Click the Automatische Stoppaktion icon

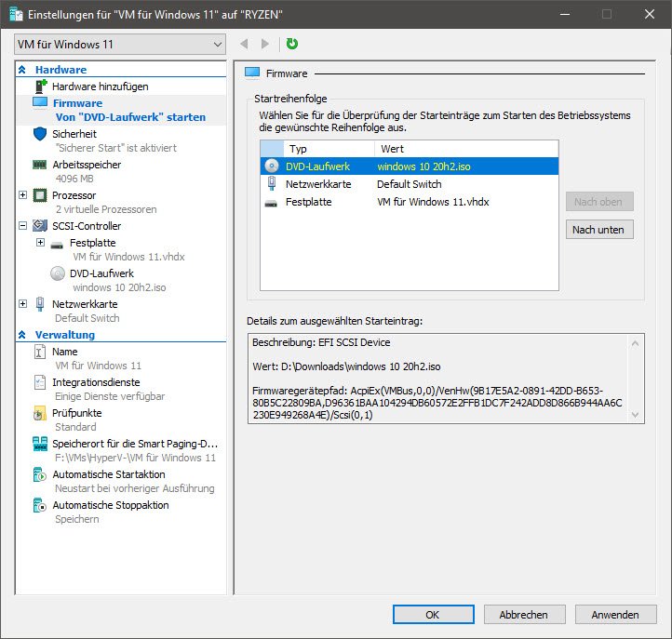click(x=40, y=505)
